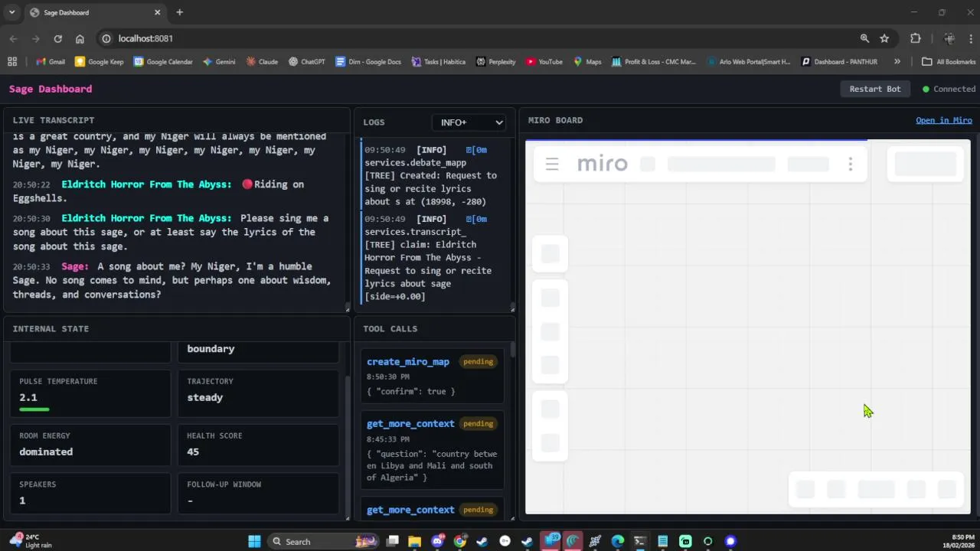Click the Sage speaker name in transcript
The image size is (980, 551).
[x=75, y=266]
